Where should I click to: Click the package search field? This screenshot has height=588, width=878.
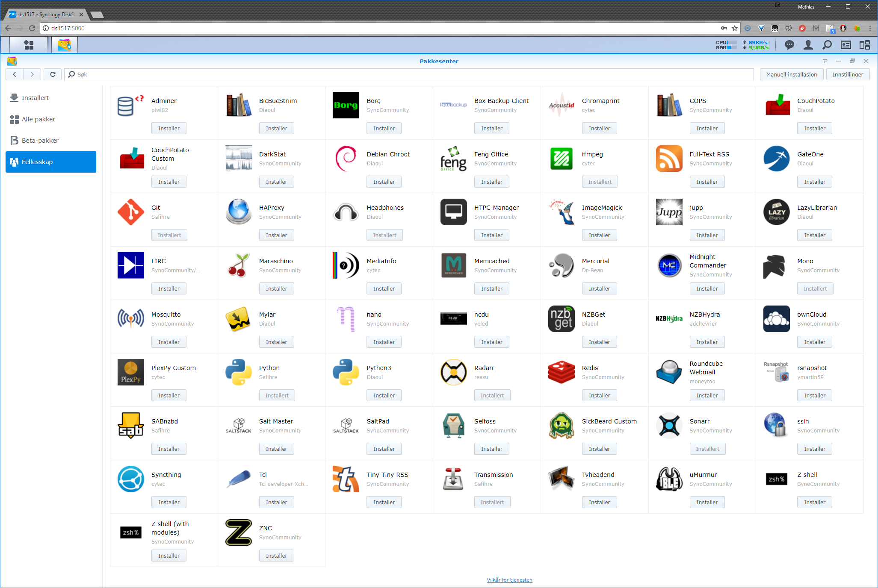214,74
